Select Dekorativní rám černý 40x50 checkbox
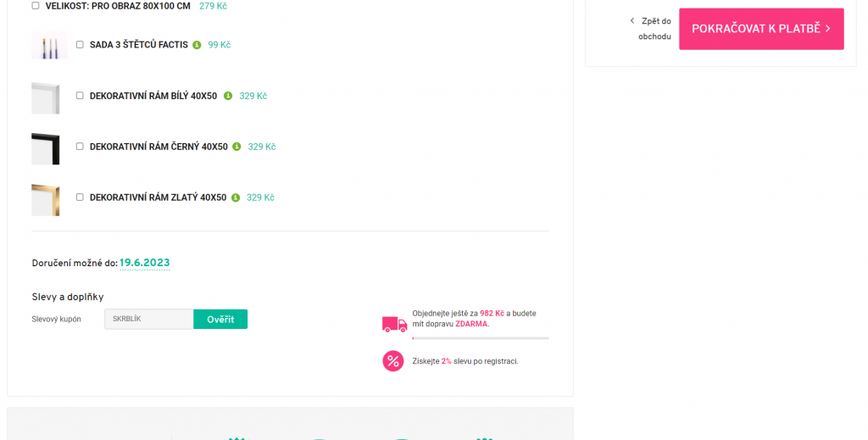This screenshot has width=868, height=440. [80, 146]
